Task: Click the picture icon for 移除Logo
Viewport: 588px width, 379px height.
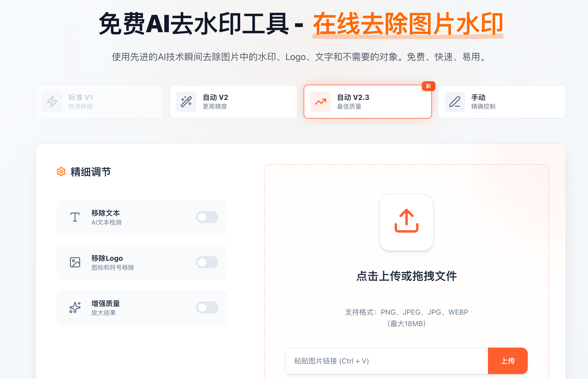Action: (75, 262)
